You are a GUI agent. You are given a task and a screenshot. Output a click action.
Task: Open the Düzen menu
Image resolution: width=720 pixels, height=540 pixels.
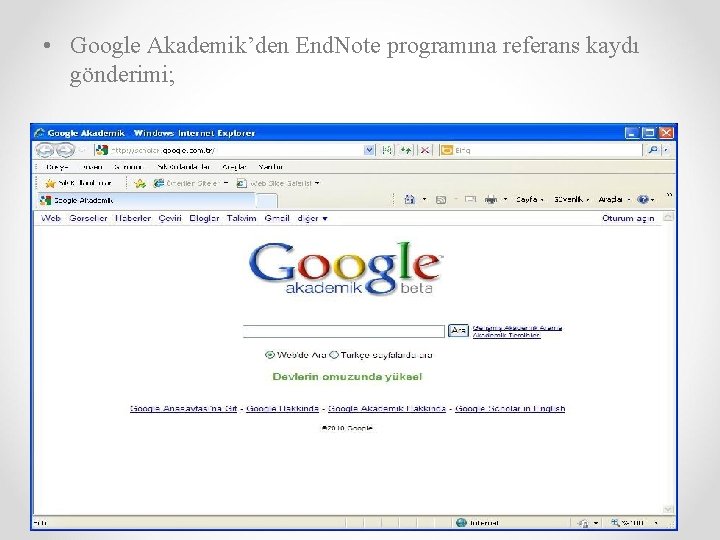(92, 167)
